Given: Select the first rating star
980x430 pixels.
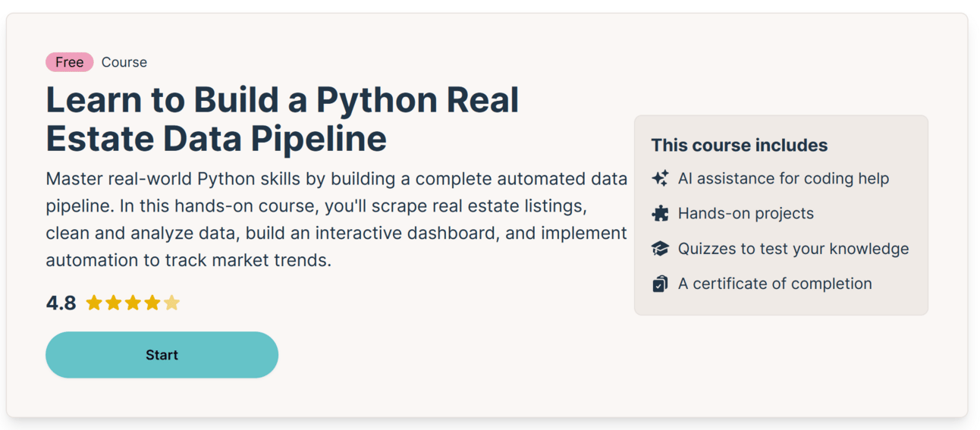Looking at the screenshot, I should [x=94, y=303].
